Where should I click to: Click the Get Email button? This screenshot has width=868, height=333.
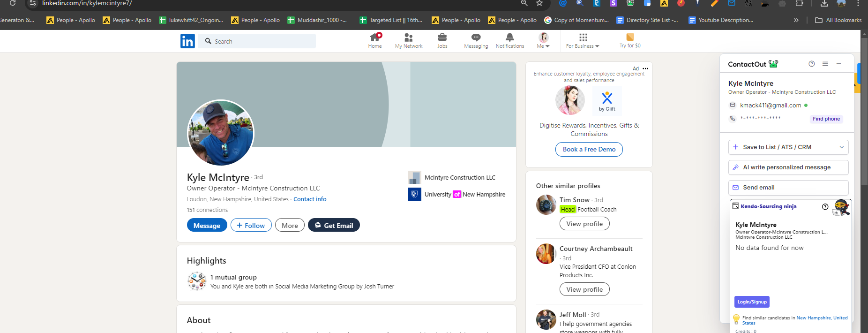click(334, 225)
